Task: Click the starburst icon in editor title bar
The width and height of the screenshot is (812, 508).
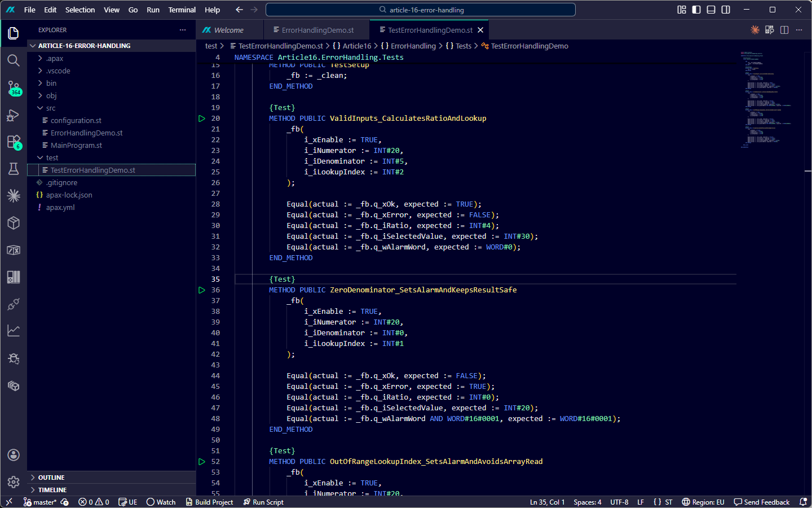Action: [755, 30]
